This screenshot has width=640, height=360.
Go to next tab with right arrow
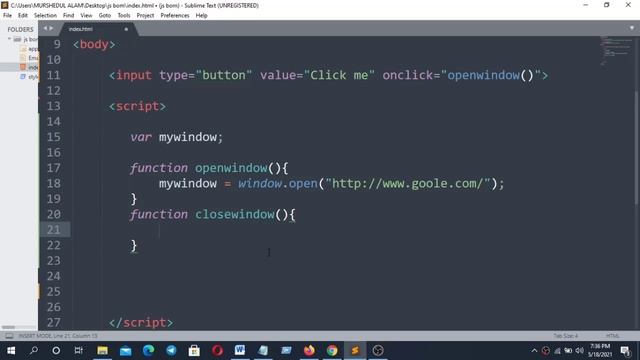(x=51, y=29)
